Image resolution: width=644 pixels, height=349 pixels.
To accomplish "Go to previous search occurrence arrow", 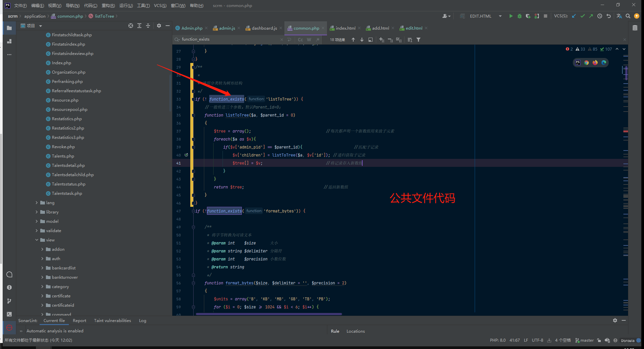I will point(353,40).
